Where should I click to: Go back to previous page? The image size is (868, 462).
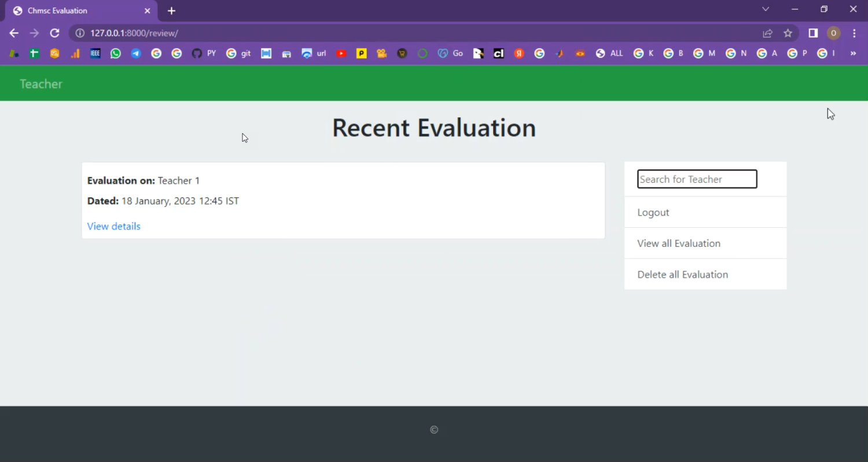tap(14, 34)
